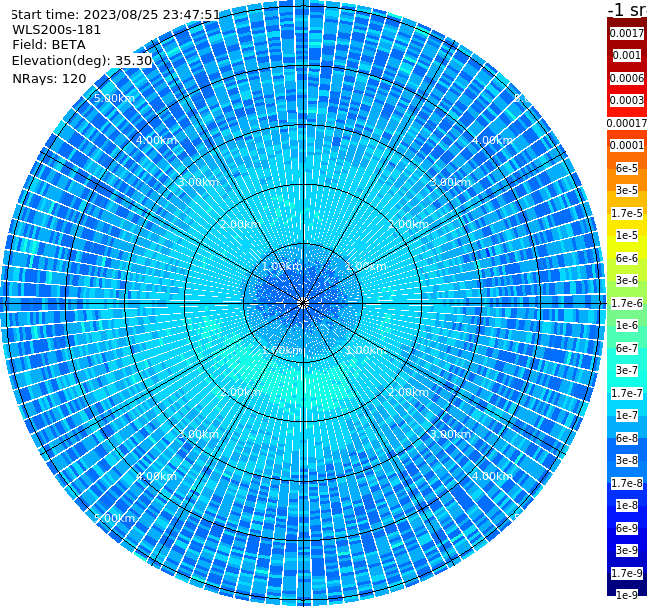Click the 6e-9 colorbar tick label
Screen dimensions: 647x607
click(x=627, y=528)
